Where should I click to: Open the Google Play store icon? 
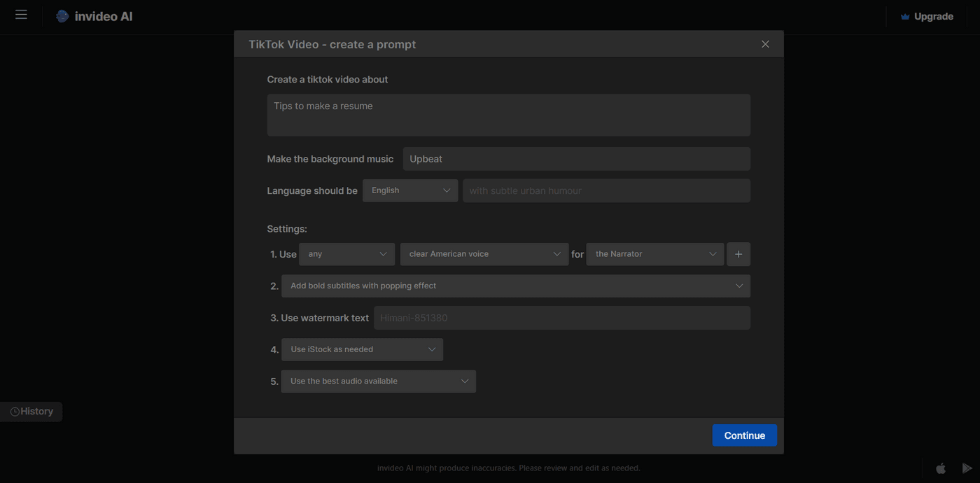[967, 468]
